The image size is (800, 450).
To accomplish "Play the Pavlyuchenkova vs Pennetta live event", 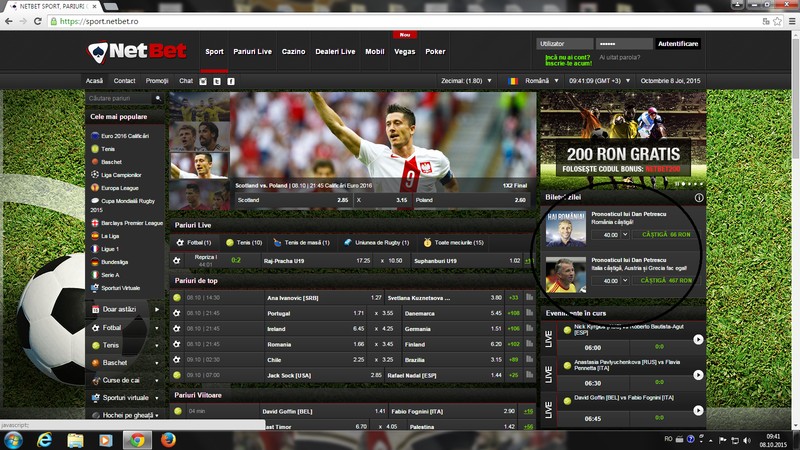I will coord(698,375).
